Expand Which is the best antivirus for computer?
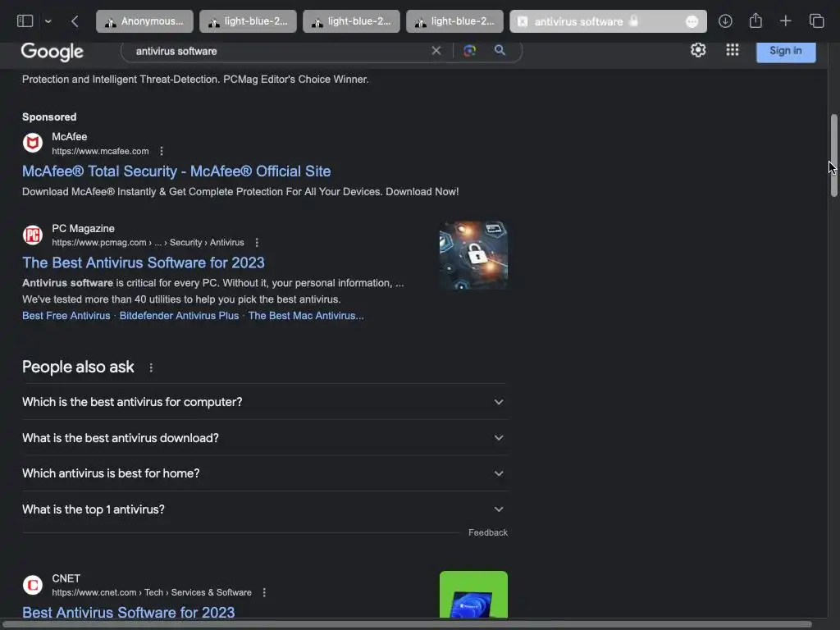The width and height of the screenshot is (840, 630). coord(265,402)
